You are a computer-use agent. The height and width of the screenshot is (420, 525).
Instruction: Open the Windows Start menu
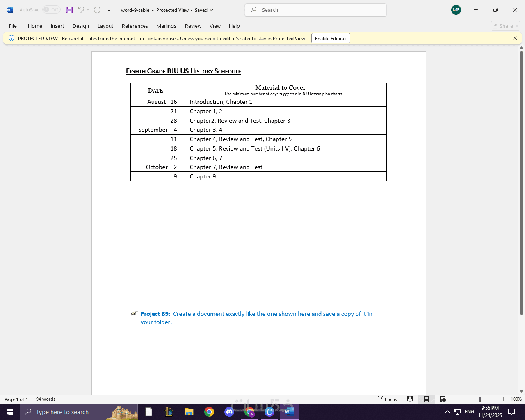point(10,412)
